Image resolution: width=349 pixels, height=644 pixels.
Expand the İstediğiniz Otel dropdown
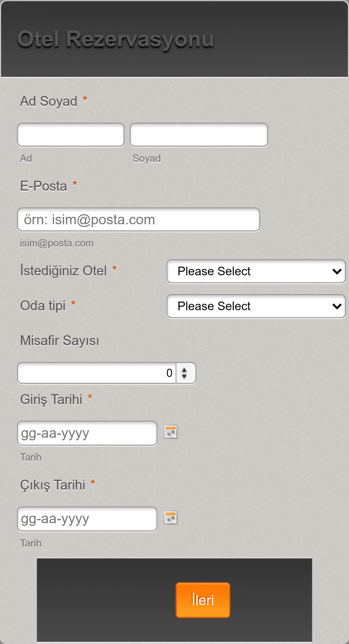point(256,271)
